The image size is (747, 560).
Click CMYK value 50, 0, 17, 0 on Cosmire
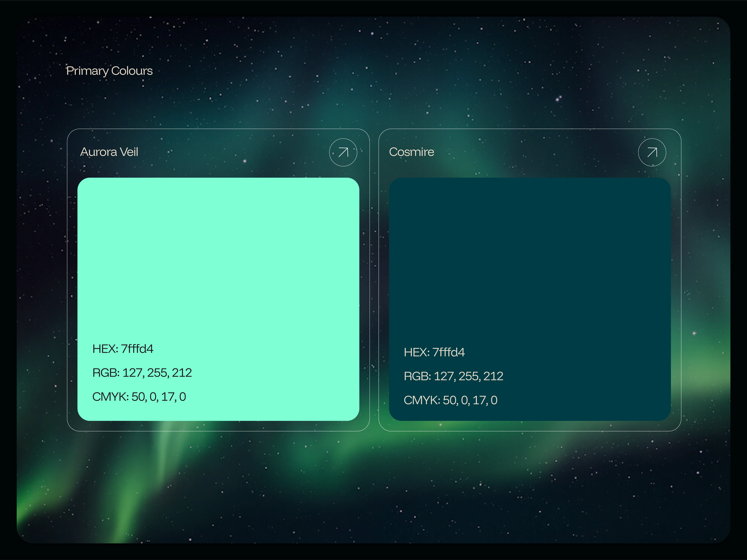(470, 400)
